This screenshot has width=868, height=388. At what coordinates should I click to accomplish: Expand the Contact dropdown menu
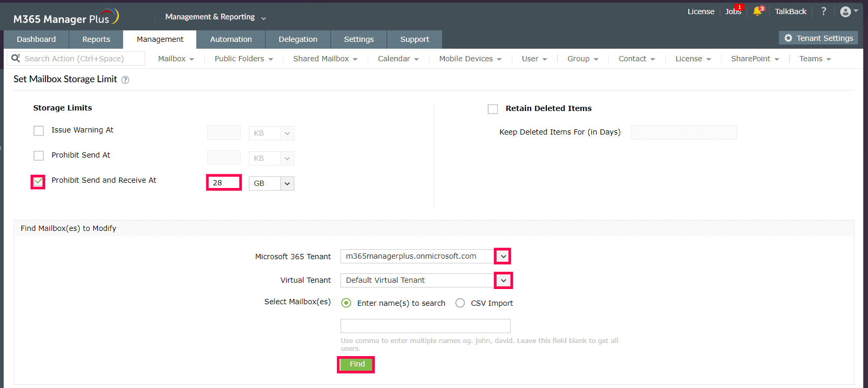click(637, 59)
